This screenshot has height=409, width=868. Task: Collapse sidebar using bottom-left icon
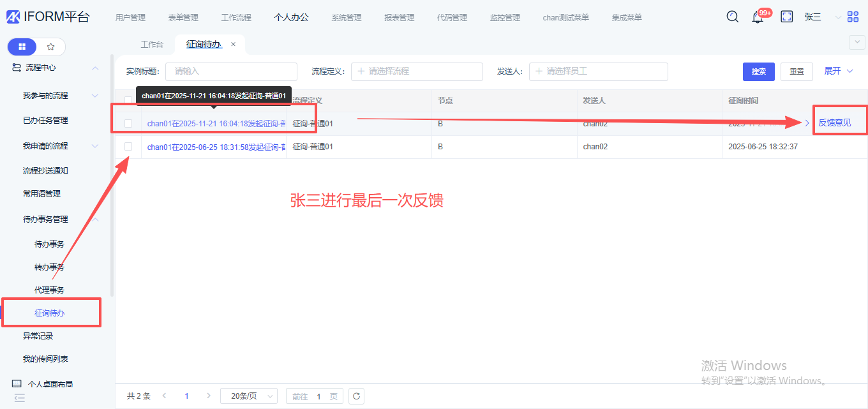(x=19, y=398)
